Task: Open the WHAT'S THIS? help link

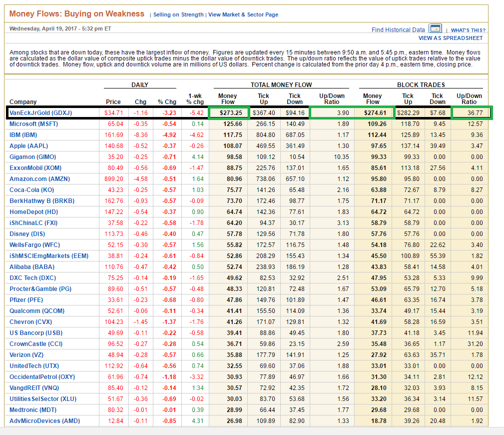Action: click(469, 30)
